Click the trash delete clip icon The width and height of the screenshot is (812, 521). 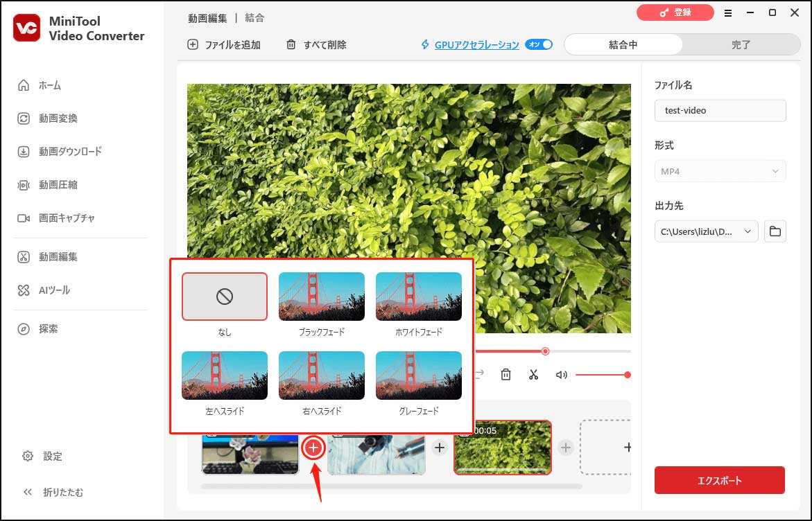(506, 375)
